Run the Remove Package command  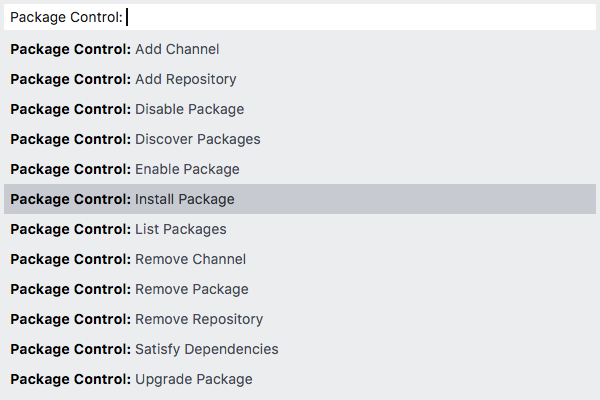point(300,289)
